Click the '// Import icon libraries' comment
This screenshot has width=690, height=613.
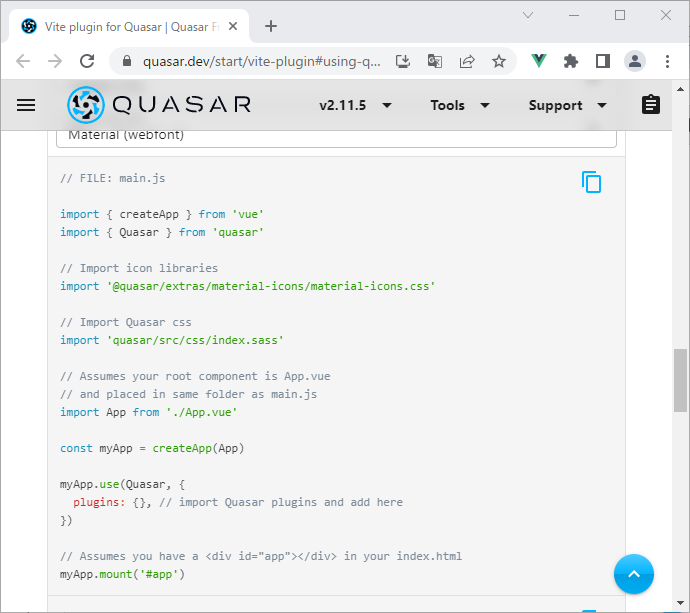click(139, 268)
